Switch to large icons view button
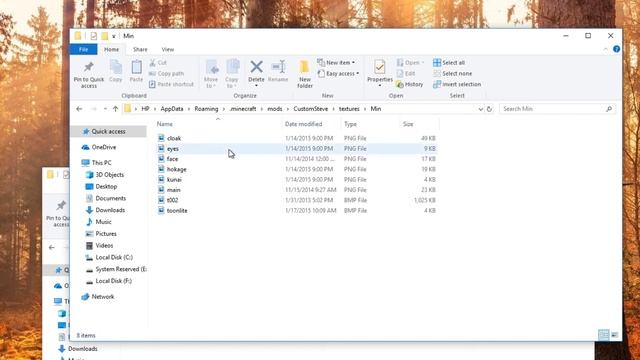 614,335
